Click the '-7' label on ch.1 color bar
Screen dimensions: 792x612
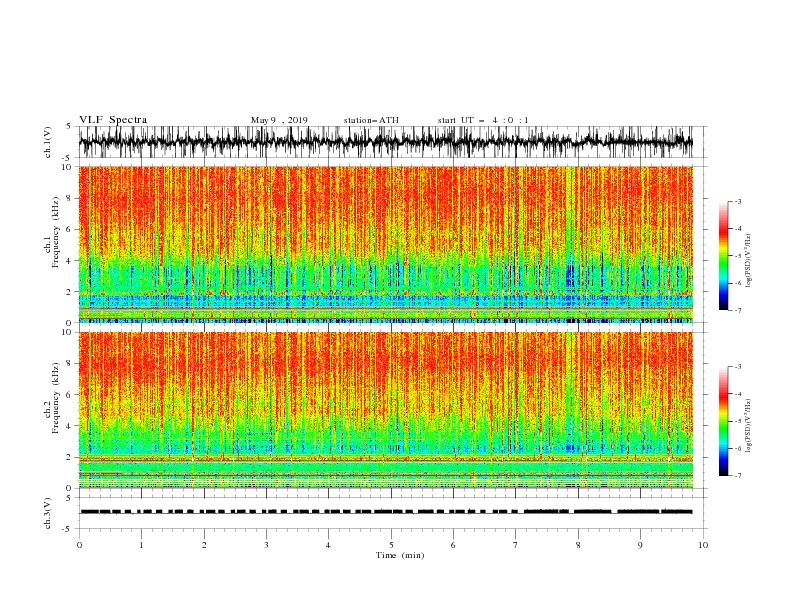pyautogui.click(x=737, y=311)
